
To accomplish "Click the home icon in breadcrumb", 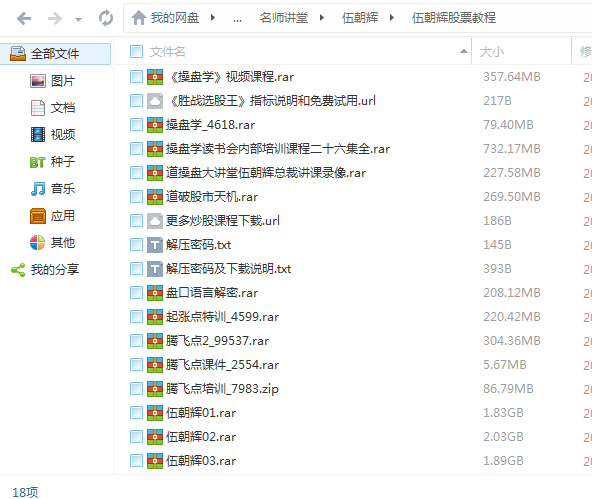I will (139, 18).
